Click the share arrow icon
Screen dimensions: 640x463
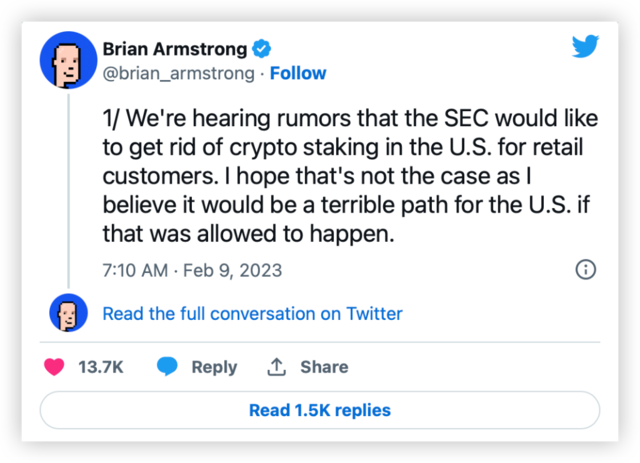click(x=277, y=367)
